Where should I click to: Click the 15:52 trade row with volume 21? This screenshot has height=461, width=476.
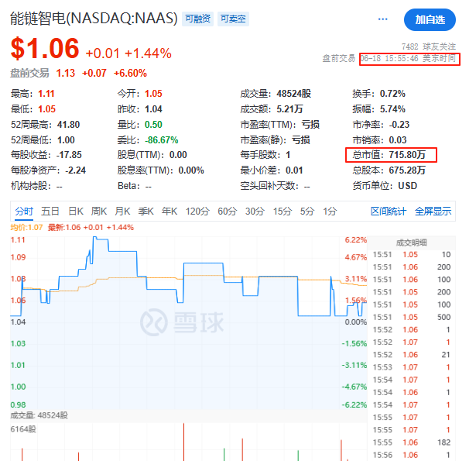(411, 355)
